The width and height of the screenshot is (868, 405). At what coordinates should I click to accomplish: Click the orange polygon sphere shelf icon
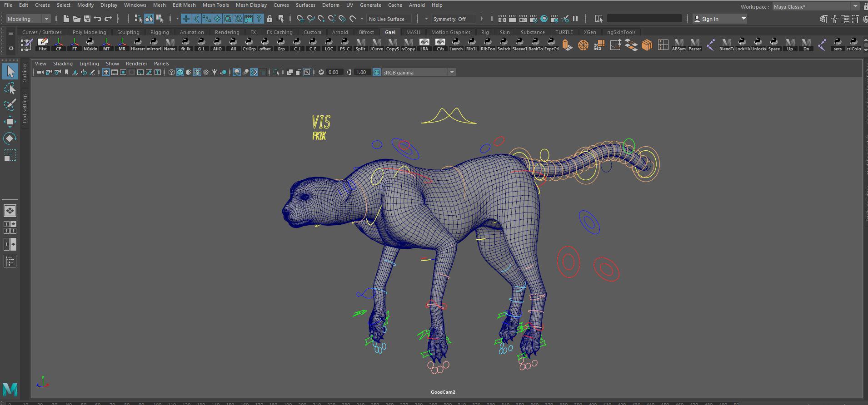pyautogui.click(x=583, y=45)
